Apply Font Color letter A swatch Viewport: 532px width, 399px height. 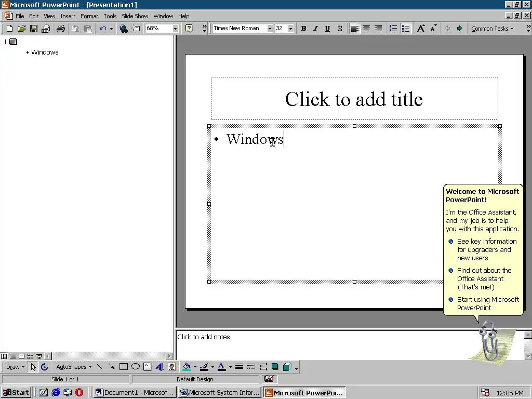coord(221,367)
